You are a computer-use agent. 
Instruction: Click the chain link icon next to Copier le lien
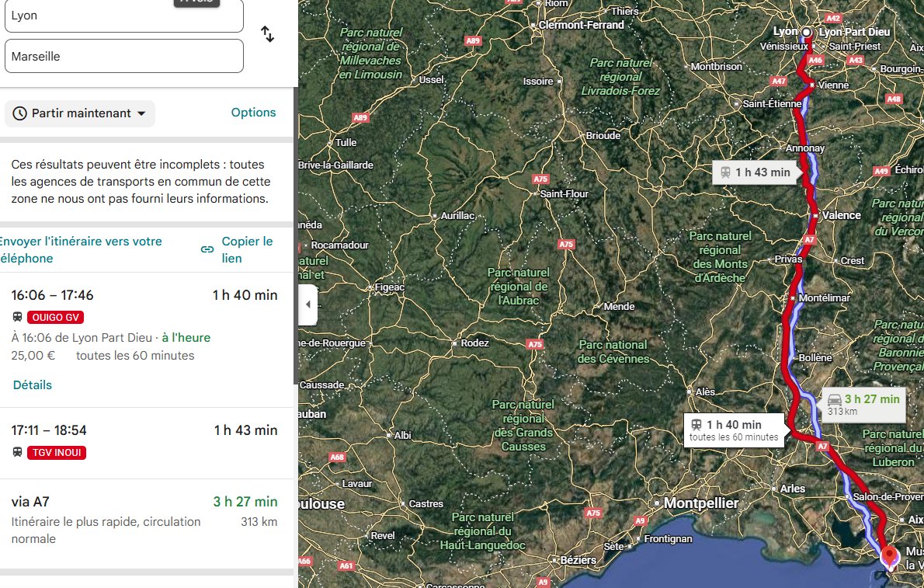click(x=207, y=249)
